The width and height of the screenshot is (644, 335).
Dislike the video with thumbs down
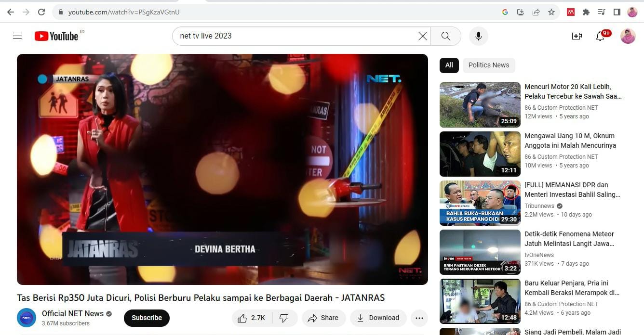pyautogui.click(x=284, y=318)
